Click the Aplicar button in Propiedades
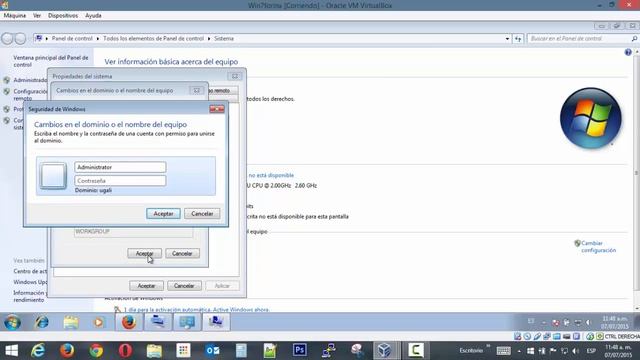This screenshot has width=640, height=360. coord(222,286)
